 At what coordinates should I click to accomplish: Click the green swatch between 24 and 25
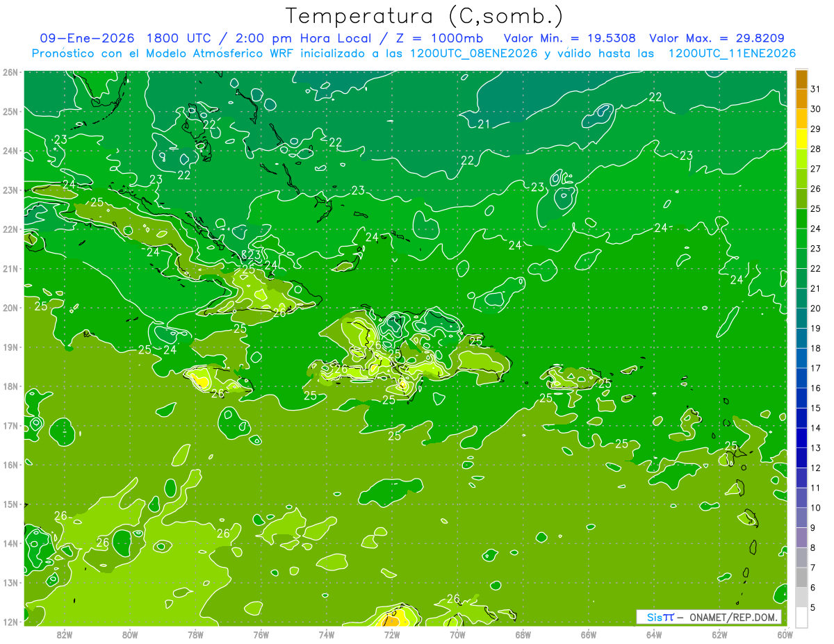point(801,219)
